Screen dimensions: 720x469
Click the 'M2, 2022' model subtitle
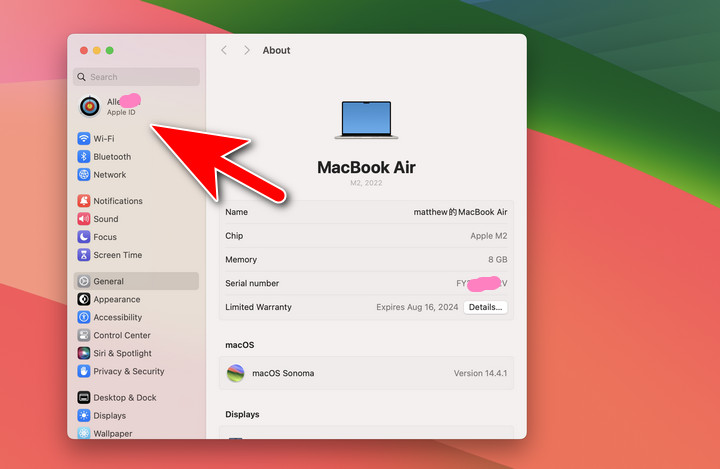(x=366, y=183)
